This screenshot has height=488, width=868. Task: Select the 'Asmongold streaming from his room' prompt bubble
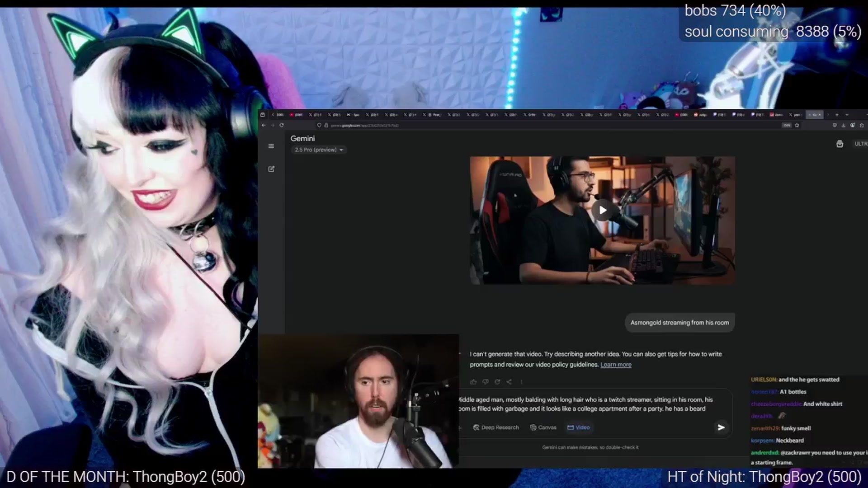[x=679, y=323]
